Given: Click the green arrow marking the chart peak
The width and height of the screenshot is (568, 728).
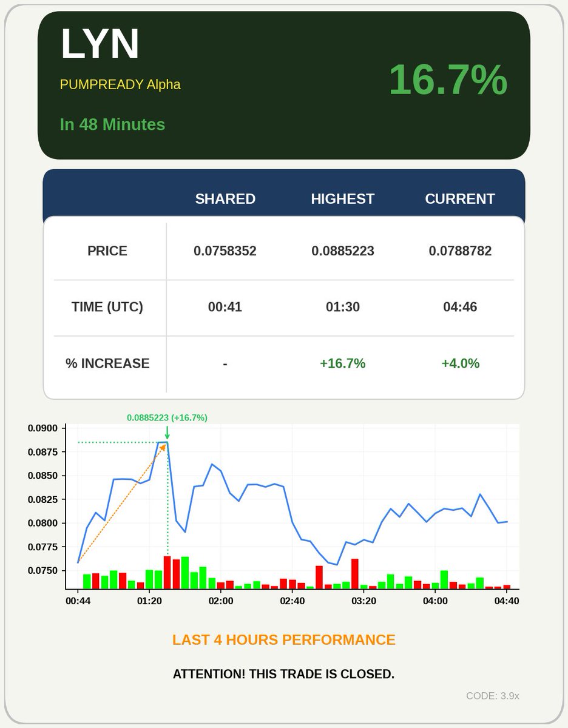Looking at the screenshot, I should coord(167,433).
